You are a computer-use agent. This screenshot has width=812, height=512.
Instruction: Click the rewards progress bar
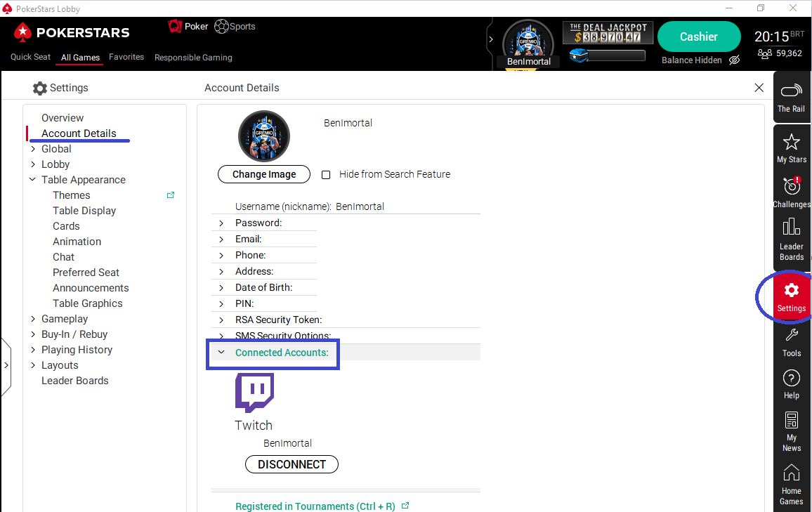[x=617, y=55]
